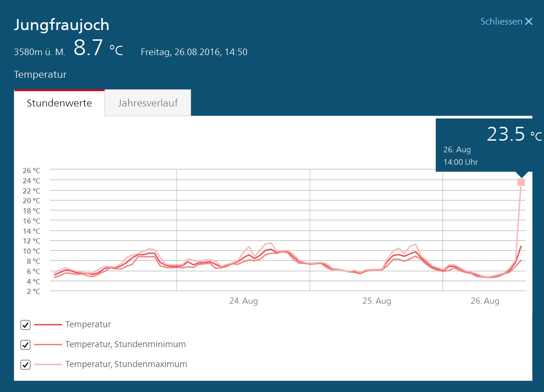This screenshot has width=544, height=392.
Task: Click the 23.5 °C tooltip box
Action: coord(489,145)
